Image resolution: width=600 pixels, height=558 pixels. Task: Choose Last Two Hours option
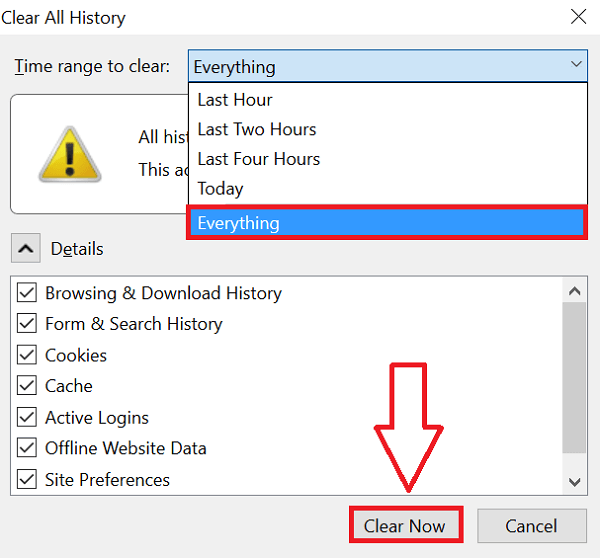[x=388, y=129]
